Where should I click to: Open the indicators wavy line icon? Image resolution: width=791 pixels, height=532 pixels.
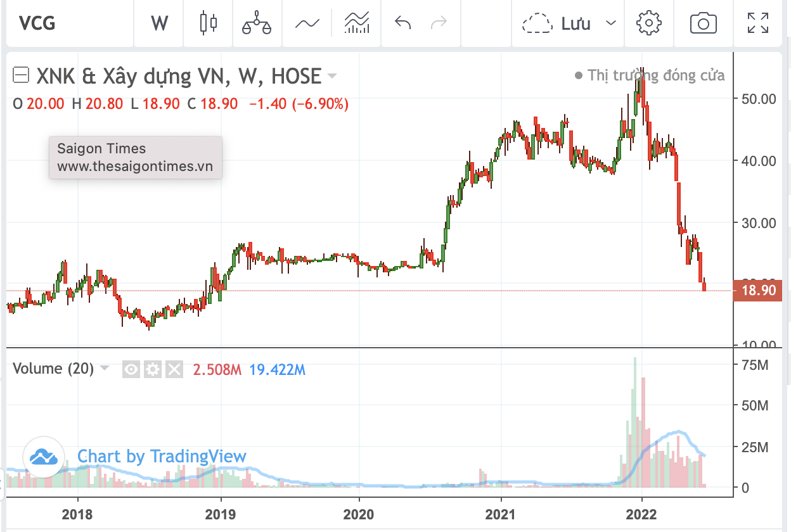[307, 23]
